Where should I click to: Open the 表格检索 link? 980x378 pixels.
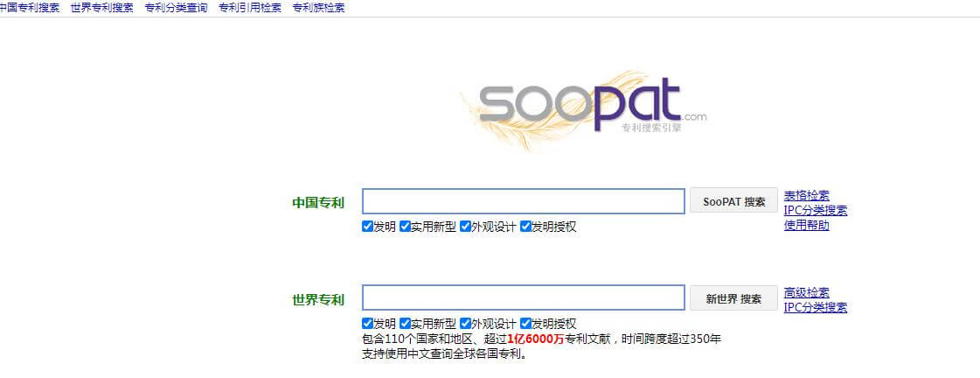click(806, 196)
